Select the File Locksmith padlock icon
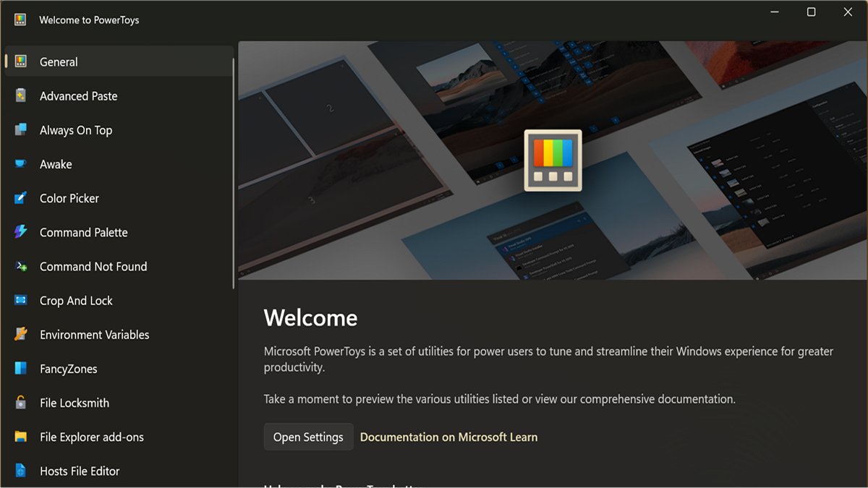This screenshot has height=488, width=868. coord(22,403)
